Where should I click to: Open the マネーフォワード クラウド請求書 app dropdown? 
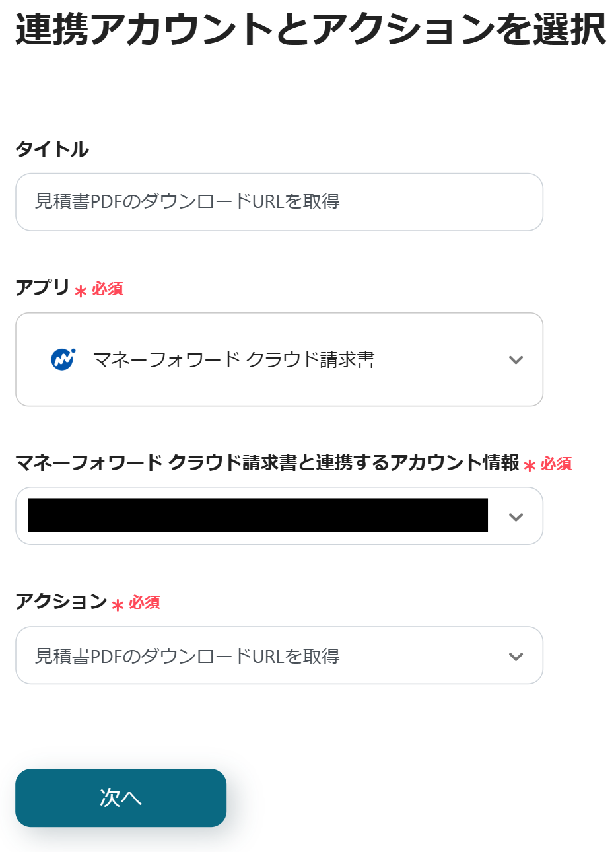(279, 360)
